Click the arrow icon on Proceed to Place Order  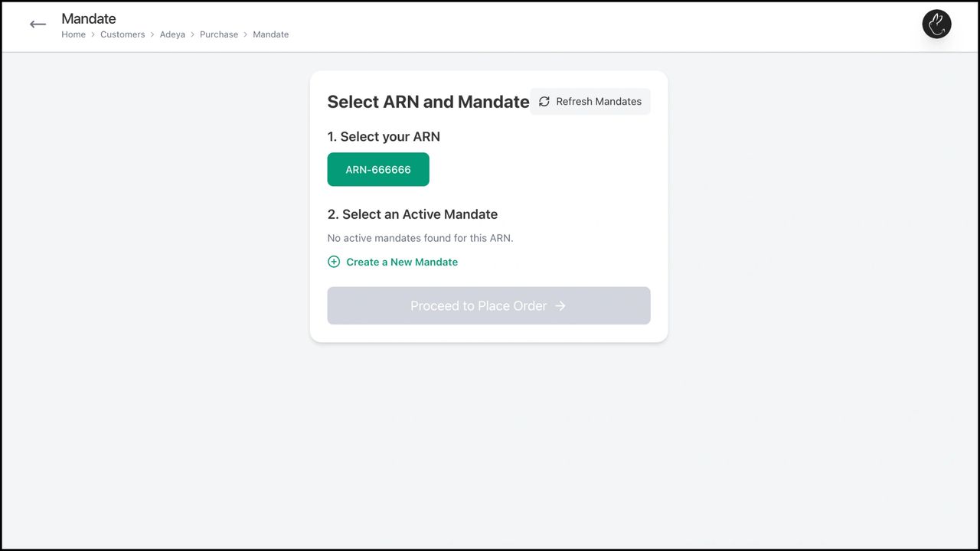(x=560, y=306)
